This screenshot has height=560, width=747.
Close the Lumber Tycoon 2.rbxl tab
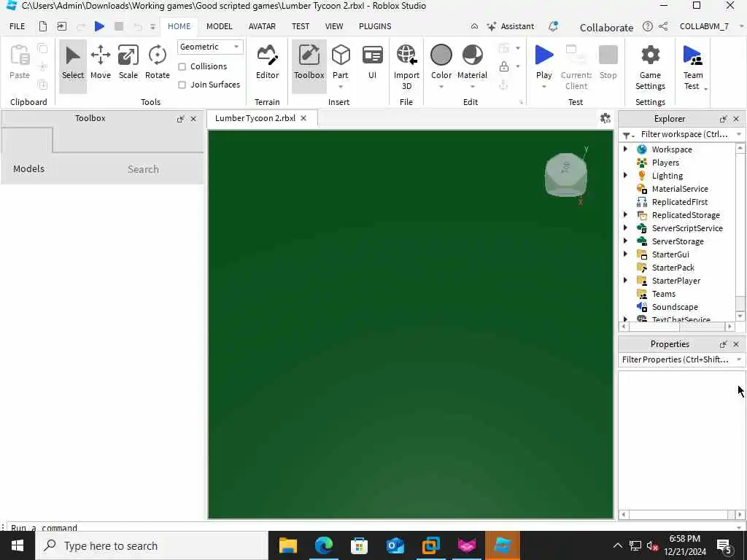[x=303, y=118]
